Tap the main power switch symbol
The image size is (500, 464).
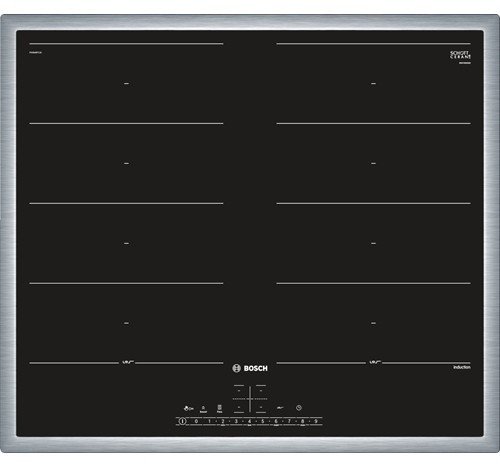(x=182, y=421)
